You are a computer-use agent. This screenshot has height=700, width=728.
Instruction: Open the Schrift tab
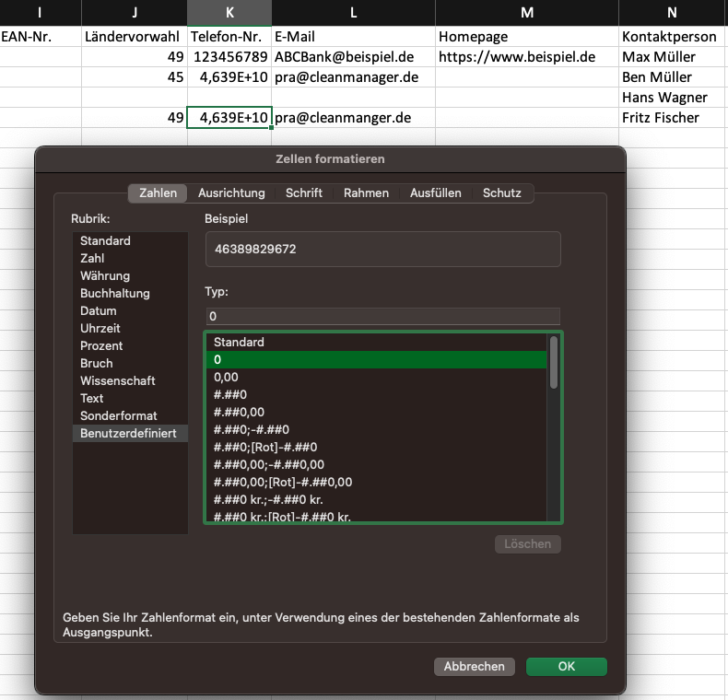(x=304, y=192)
